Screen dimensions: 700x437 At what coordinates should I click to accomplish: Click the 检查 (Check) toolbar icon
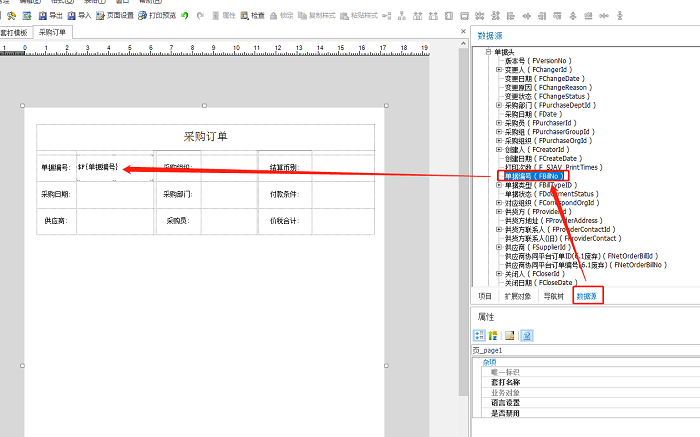point(252,16)
